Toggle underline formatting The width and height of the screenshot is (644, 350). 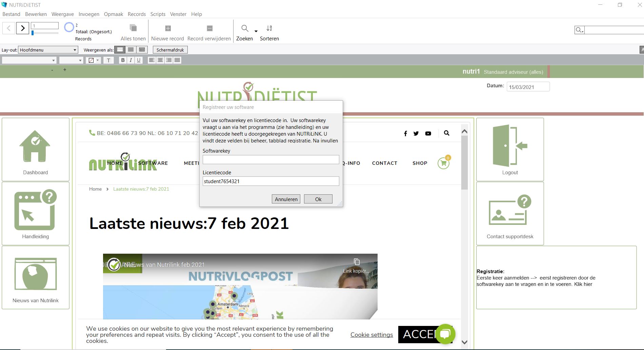(138, 60)
